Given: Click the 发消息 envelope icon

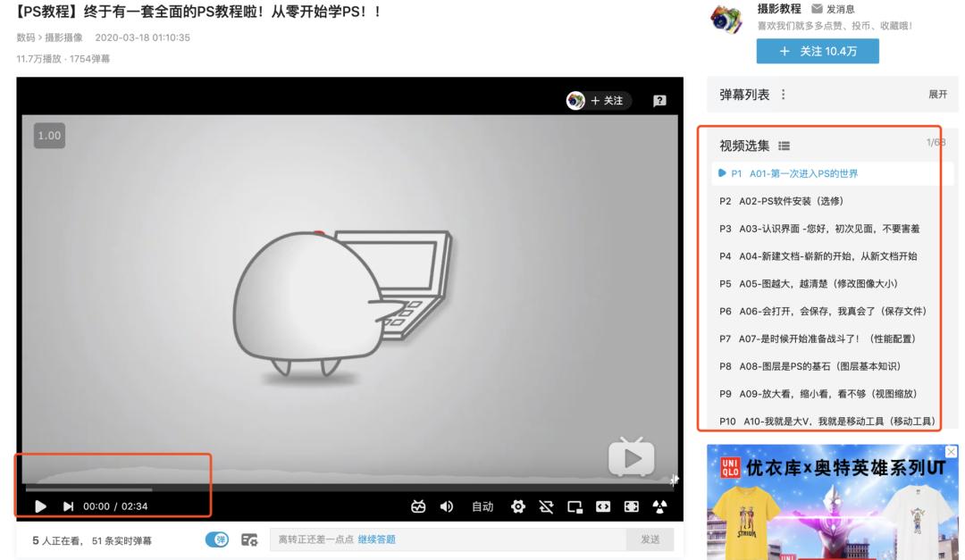Looking at the screenshot, I should tap(817, 9).
